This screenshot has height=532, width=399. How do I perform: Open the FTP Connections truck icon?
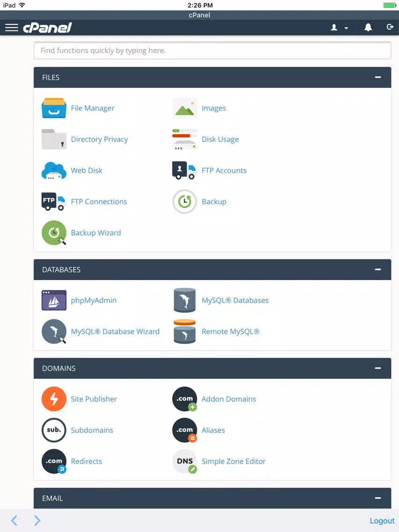pyautogui.click(x=54, y=201)
